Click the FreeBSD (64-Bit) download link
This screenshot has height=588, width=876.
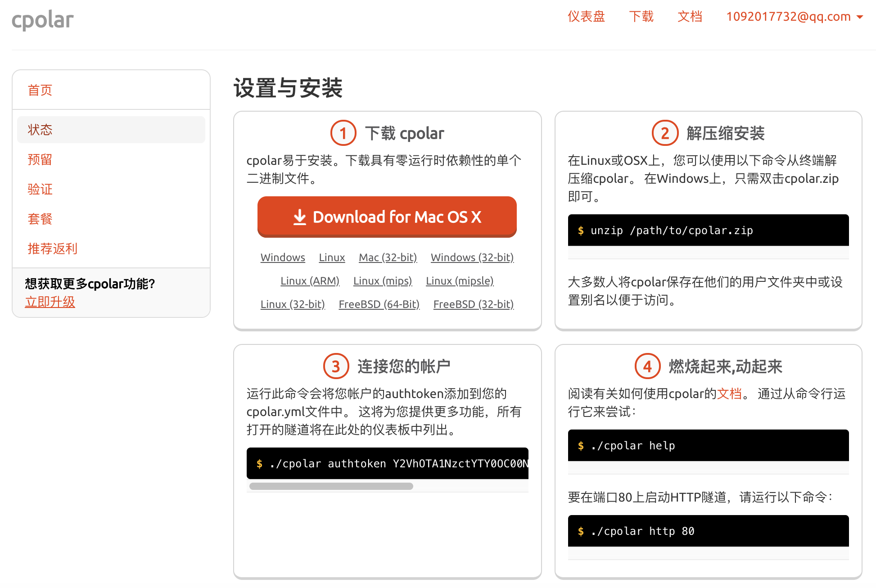pyautogui.click(x=379, y=304)
